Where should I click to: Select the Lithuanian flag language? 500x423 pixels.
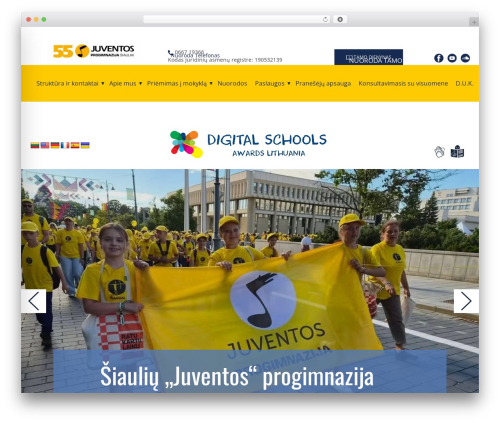[x=35, y=145]
